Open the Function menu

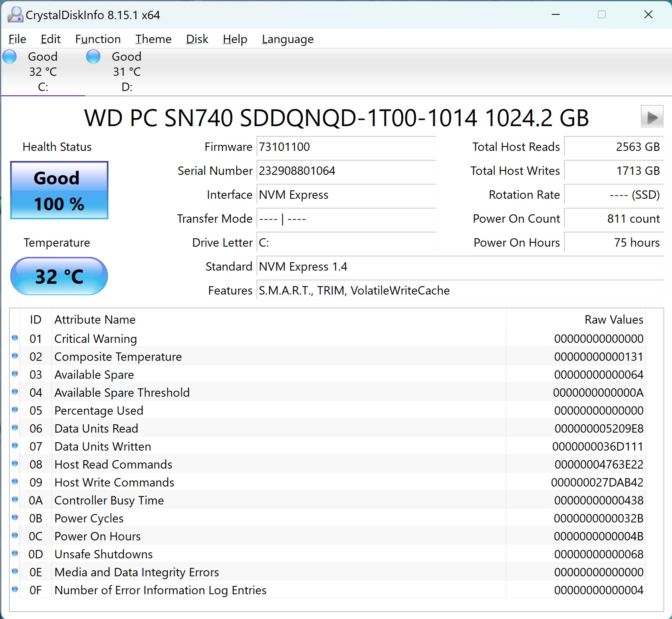pos(98,39)
